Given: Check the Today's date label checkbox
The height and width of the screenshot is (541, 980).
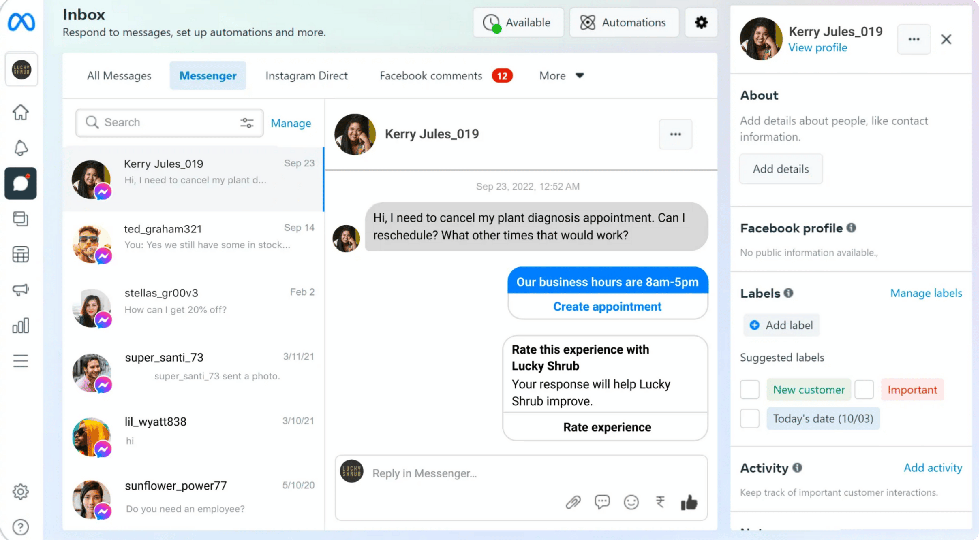Looking at the screenshot, I should point(749,418).
